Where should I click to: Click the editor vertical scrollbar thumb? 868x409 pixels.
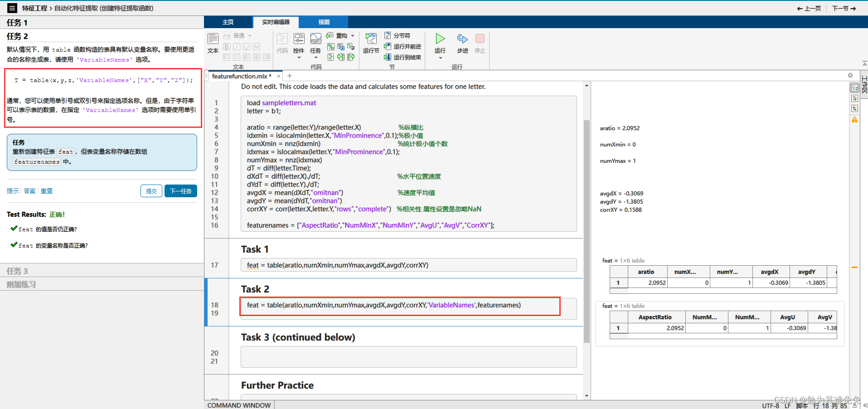(x=587, y=231)
